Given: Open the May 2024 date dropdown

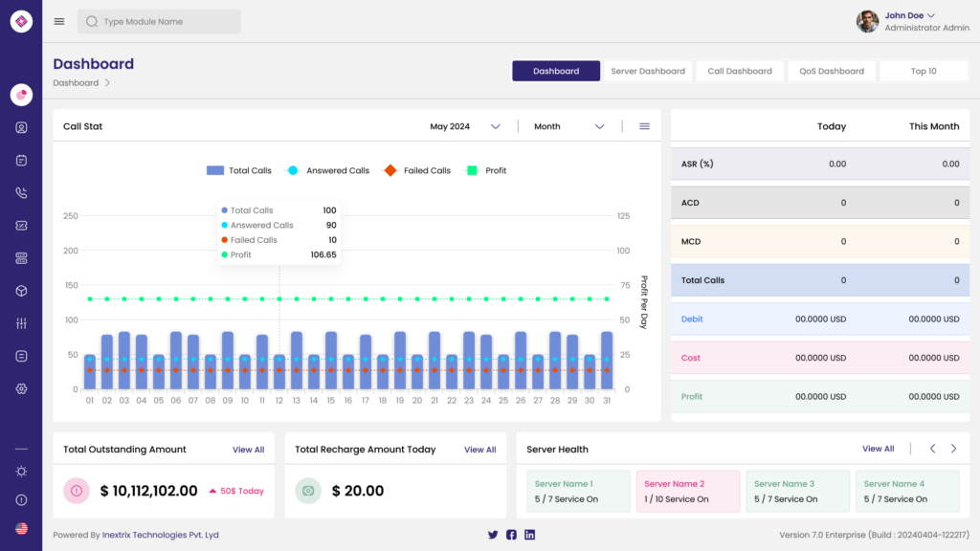Looking at the screenshot, I should 465,126.
